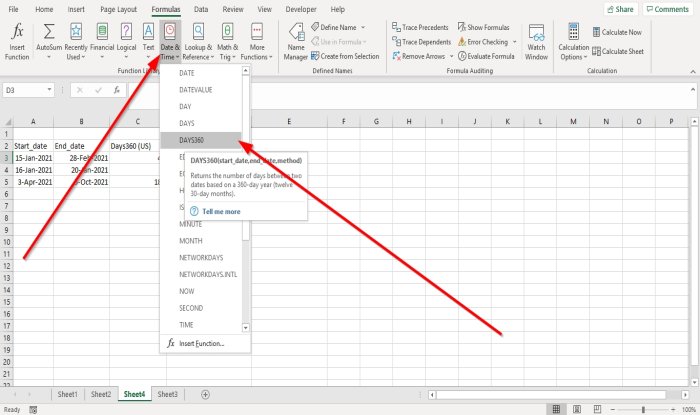
Task: Open Text functions menu
Action: click(x=148, y=42)
